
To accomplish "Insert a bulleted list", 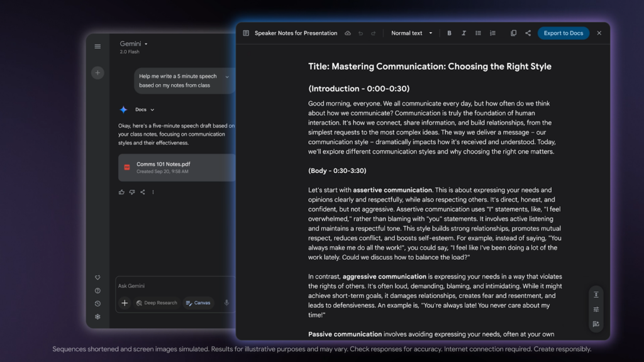I will coord(478,33).
